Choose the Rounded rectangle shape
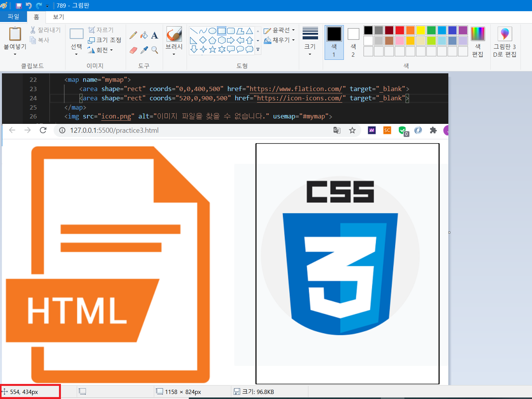 click(231, 31)
